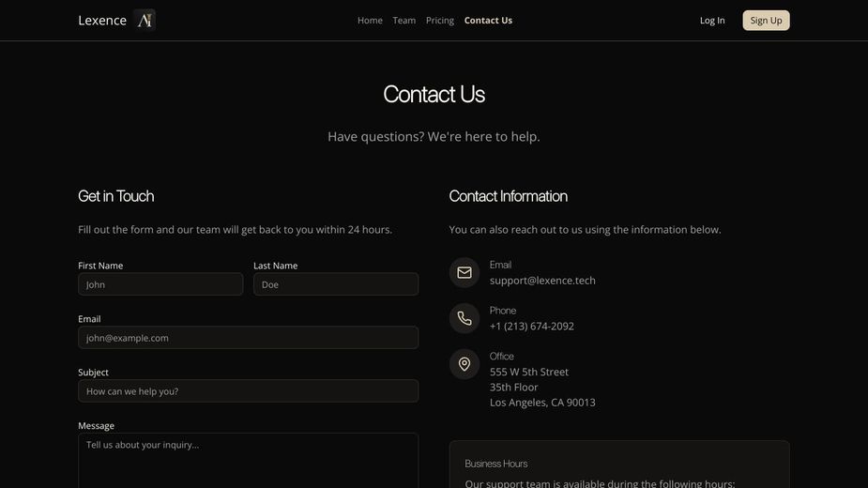Click the Log In link
This screenshot has height=488, width=868.
712,21
